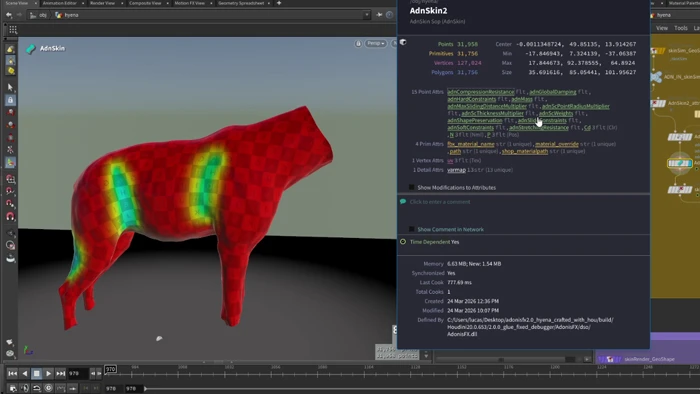The image size is (700, 394).
Task: Click the top yellow view tool icon
Action: pyautogui.click(x=10, y=49)
